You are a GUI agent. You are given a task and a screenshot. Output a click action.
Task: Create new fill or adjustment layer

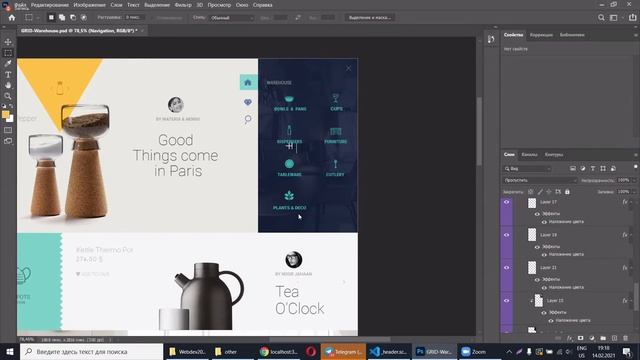point(592,338)
